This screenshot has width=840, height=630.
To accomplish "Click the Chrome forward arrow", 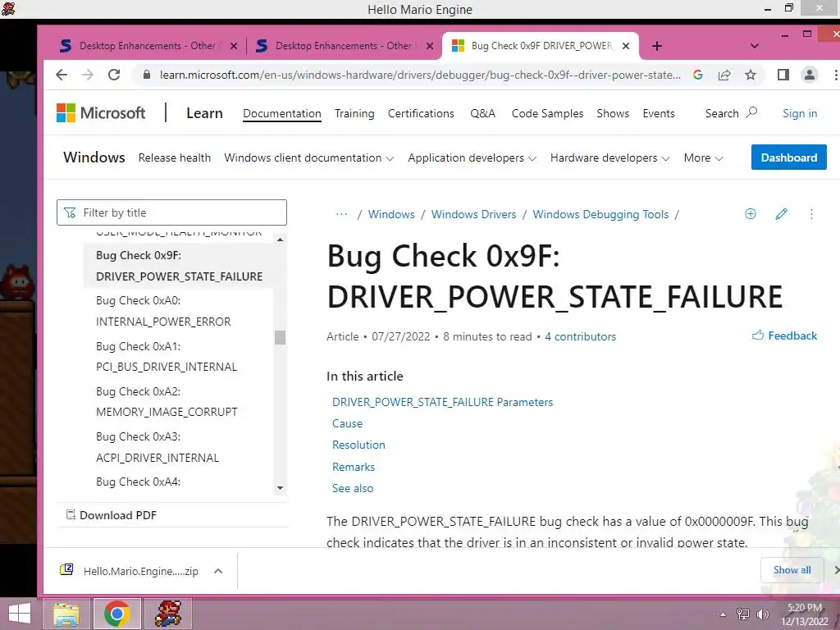I will tap(87, 75).
